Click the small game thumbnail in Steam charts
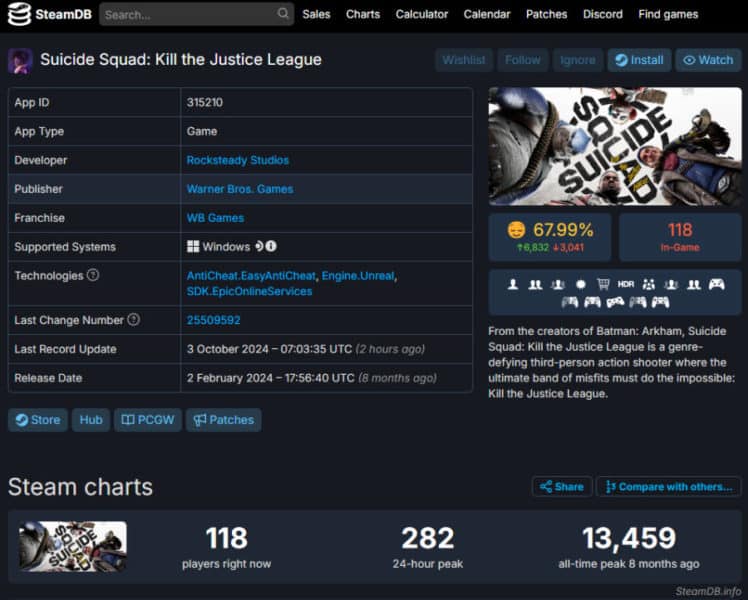748x600 pixels. (73, 546)
